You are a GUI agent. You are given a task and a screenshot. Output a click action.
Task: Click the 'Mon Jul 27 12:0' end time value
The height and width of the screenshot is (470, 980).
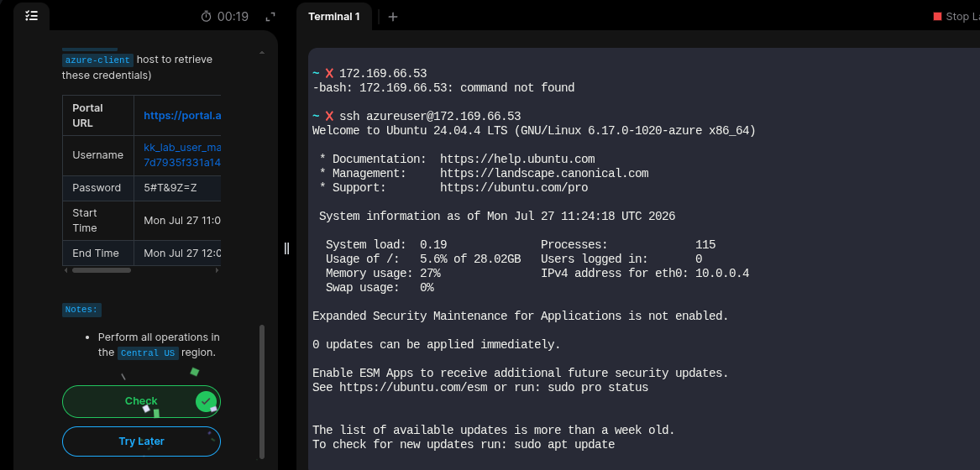click(182, 253)
